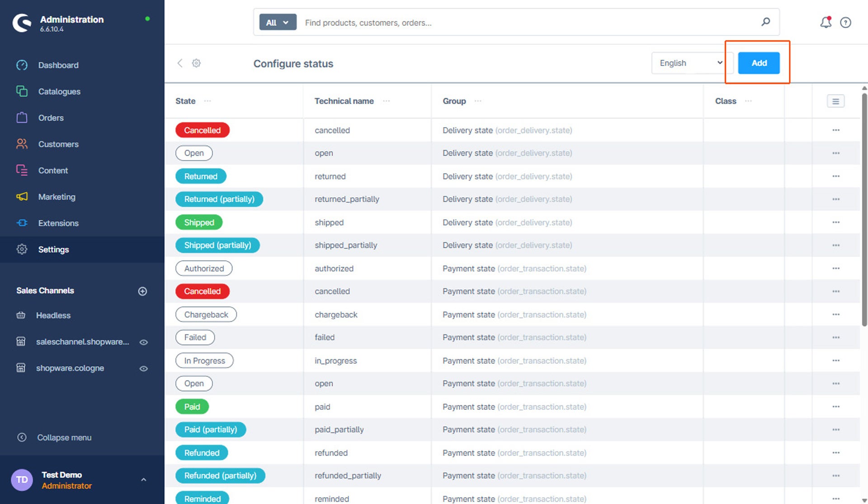Open saleschannel.shopware... sales channel
The height and width of the screenshot is (504, 868).
tap(82, 342)
